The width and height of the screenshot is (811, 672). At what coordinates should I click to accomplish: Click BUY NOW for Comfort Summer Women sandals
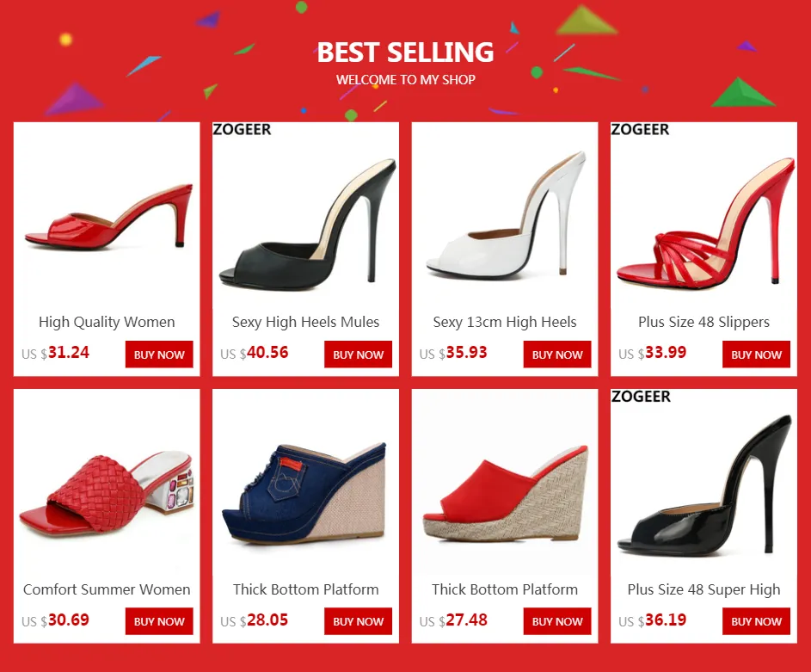159,621
